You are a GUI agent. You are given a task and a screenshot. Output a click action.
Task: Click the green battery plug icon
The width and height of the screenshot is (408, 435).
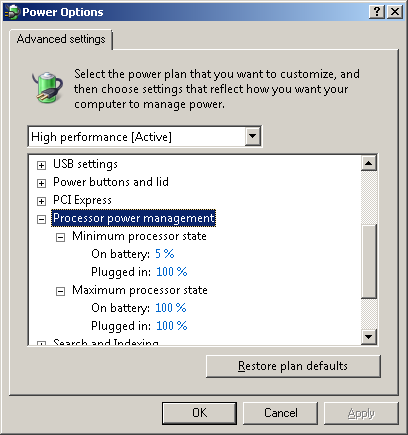tap(48, 87)
